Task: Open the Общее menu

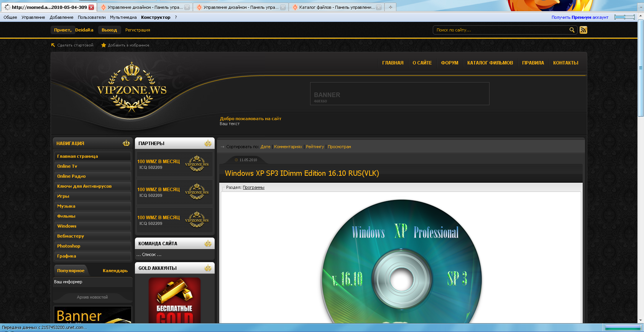Action: [10, 17]
